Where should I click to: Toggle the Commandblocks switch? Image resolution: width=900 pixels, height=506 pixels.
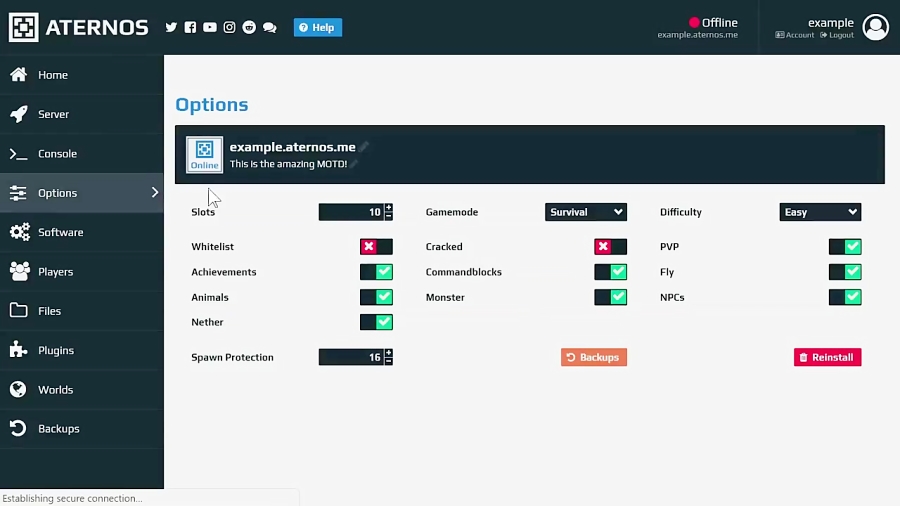point(610,272)
